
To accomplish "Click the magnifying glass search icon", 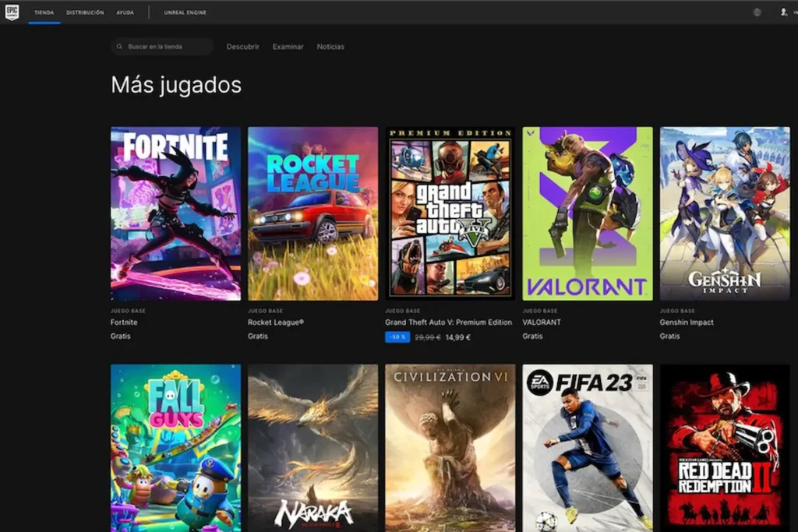I will [x=120, y=47].
